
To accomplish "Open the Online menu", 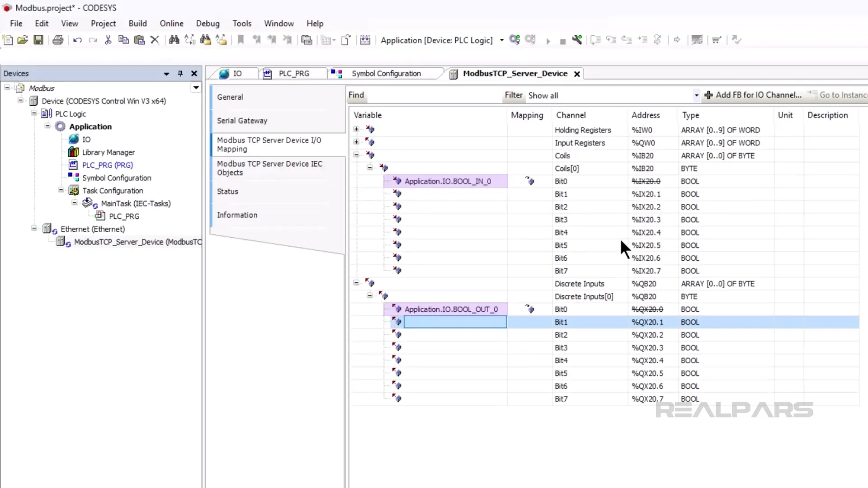I will click(171, 23).
